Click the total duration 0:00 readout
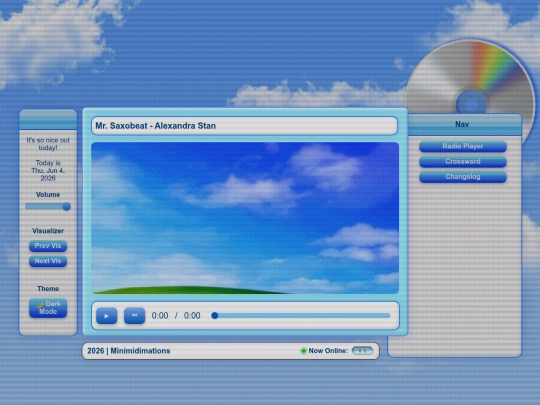Viewport: 540px width, 405px height. point(192,315)
